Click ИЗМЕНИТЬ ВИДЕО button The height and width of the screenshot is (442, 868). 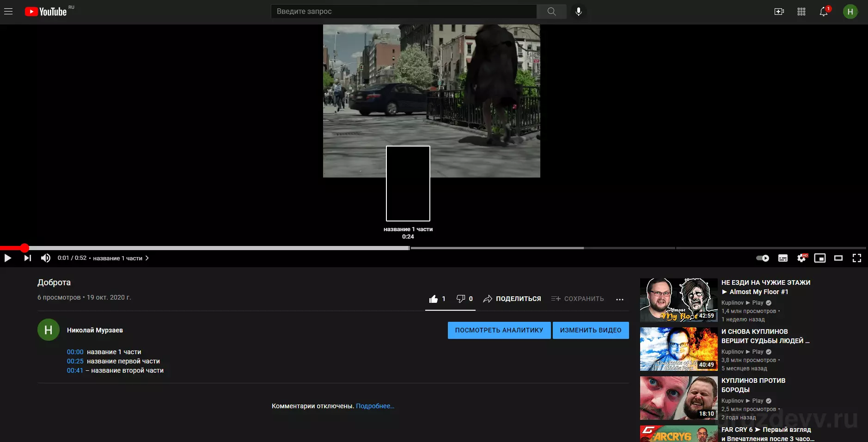(591, 330)
